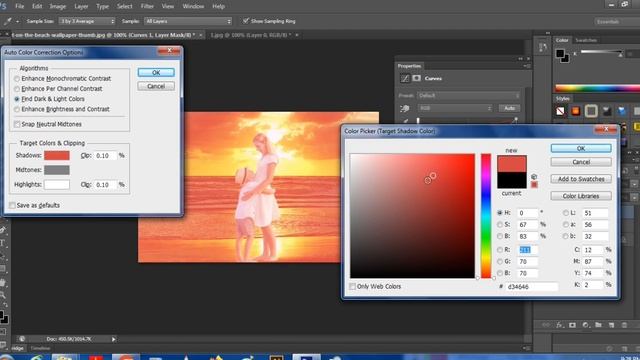
Task: Click the eyedropper tool icon in options bar
Action: (x=7, y=21)
